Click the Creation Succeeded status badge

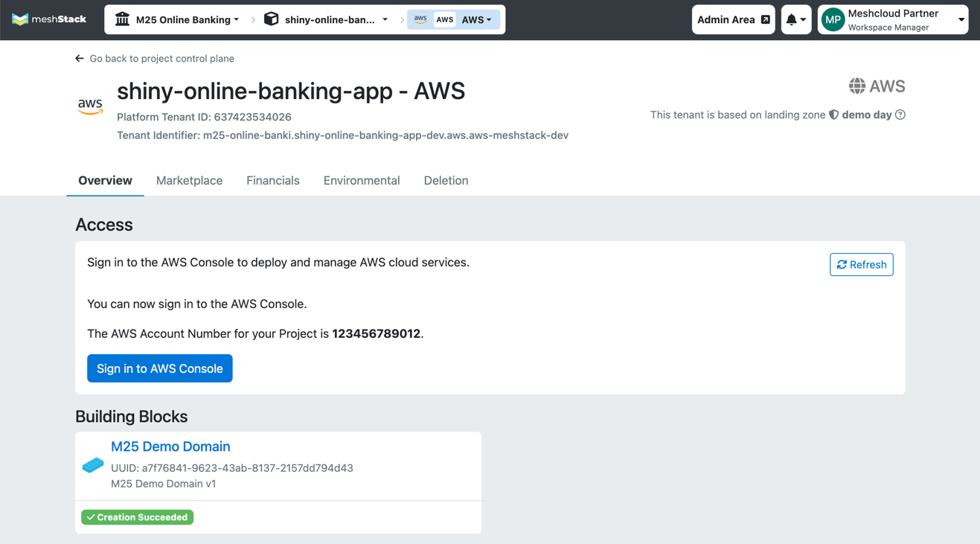137,517
